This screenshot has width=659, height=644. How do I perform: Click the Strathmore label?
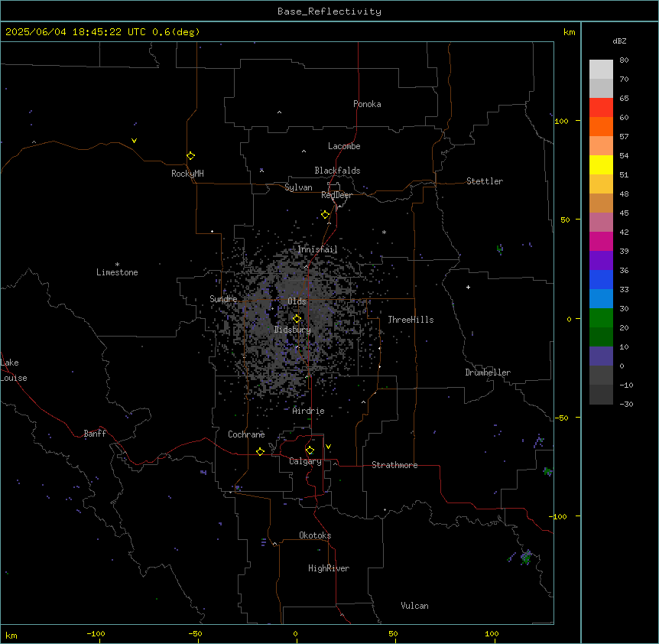point(394,465)
